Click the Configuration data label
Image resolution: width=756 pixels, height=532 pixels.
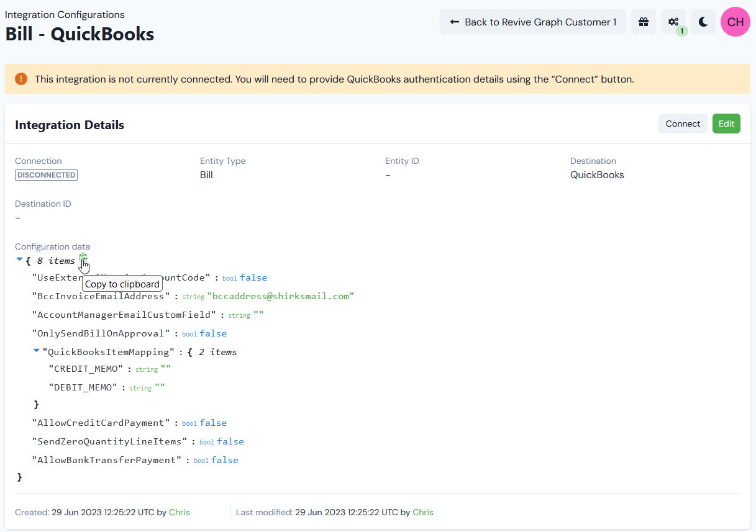click(52, 246)
